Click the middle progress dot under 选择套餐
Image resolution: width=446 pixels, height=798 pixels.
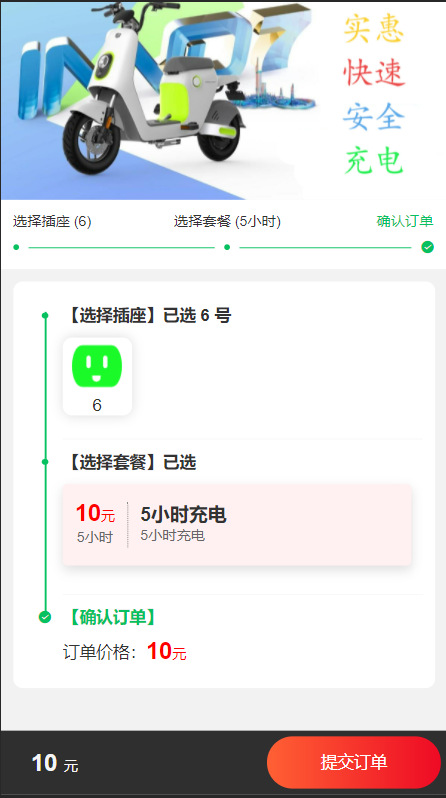click(227, 247)
